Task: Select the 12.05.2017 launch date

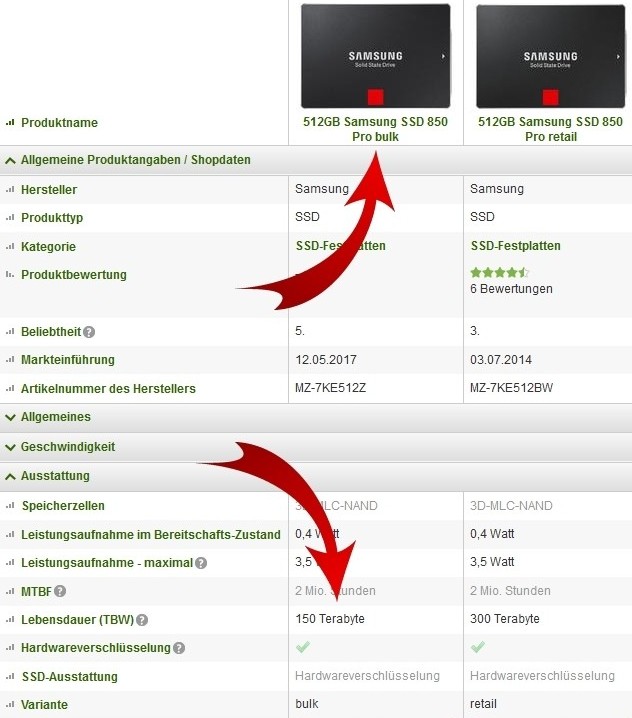Action: [326, 360]
